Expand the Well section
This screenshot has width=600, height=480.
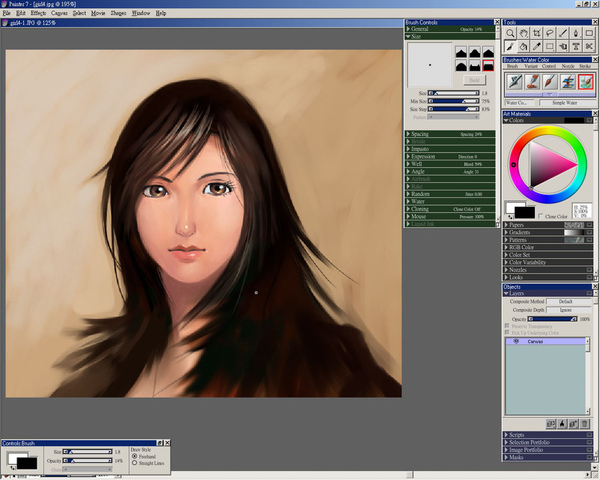coord(408,164)
